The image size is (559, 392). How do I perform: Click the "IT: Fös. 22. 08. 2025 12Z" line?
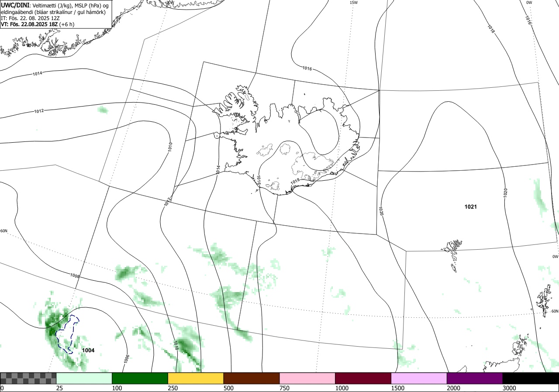30,18
